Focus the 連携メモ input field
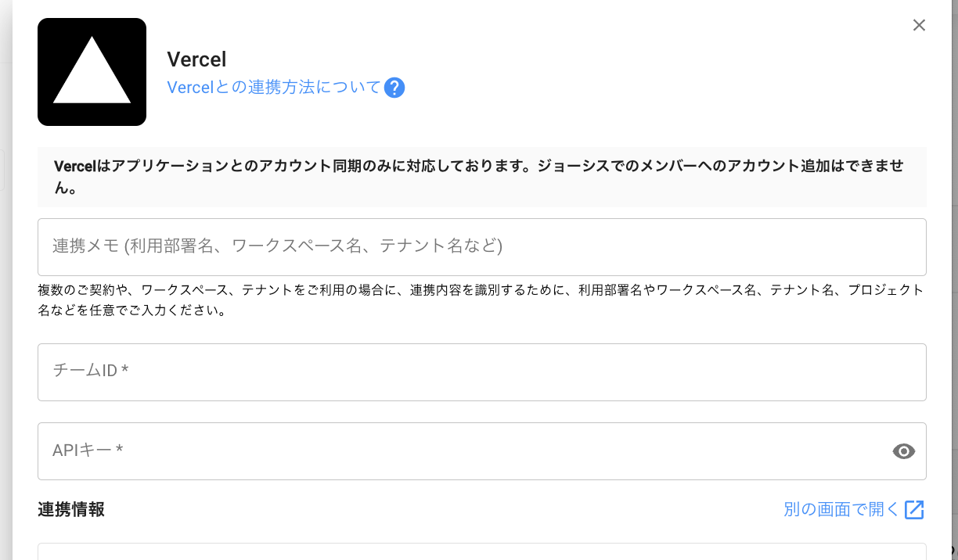The image size is (958, 560). tap(481, 247)
